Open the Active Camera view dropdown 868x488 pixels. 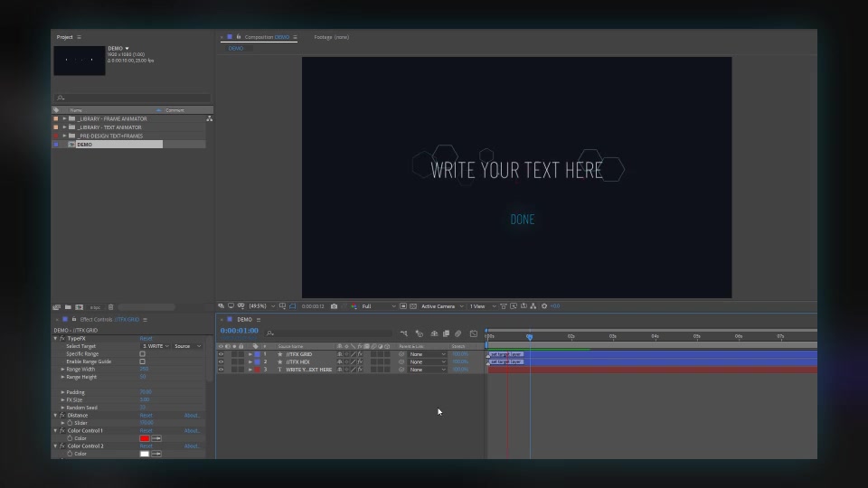442,306
